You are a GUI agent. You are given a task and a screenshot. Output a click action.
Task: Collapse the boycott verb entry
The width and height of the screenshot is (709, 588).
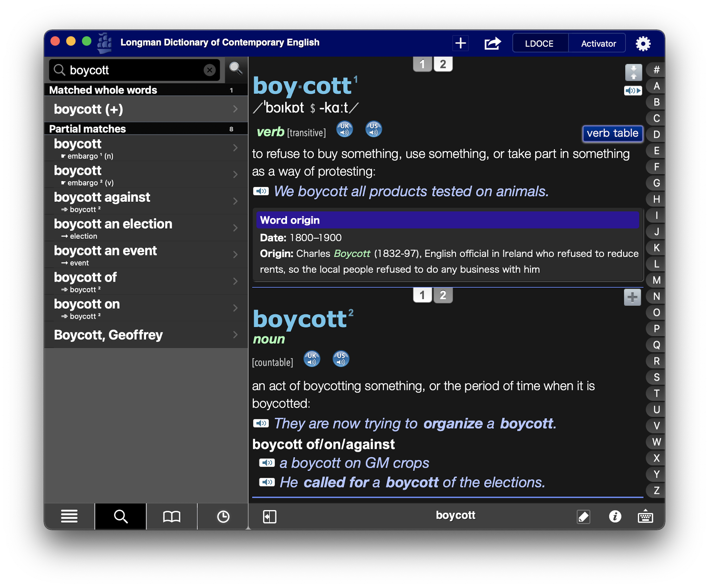click(633, 73)
